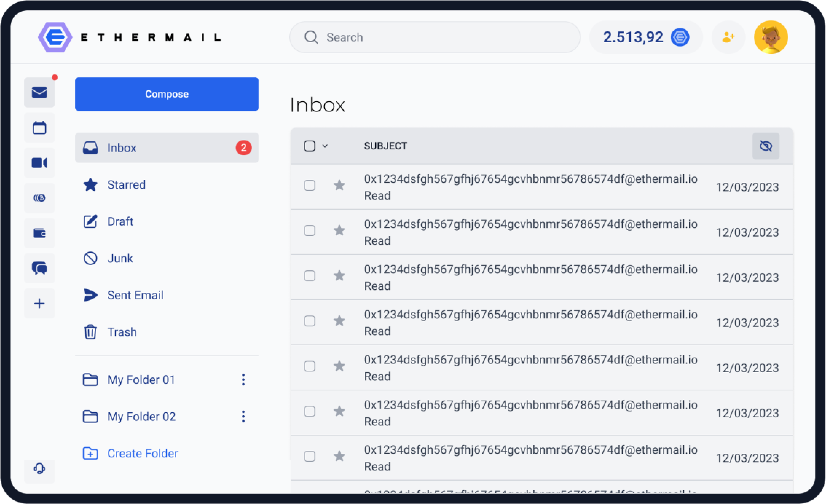Screen dimensions: 826x504
Task: Click the invite friend icon
Action: (728, 37)
